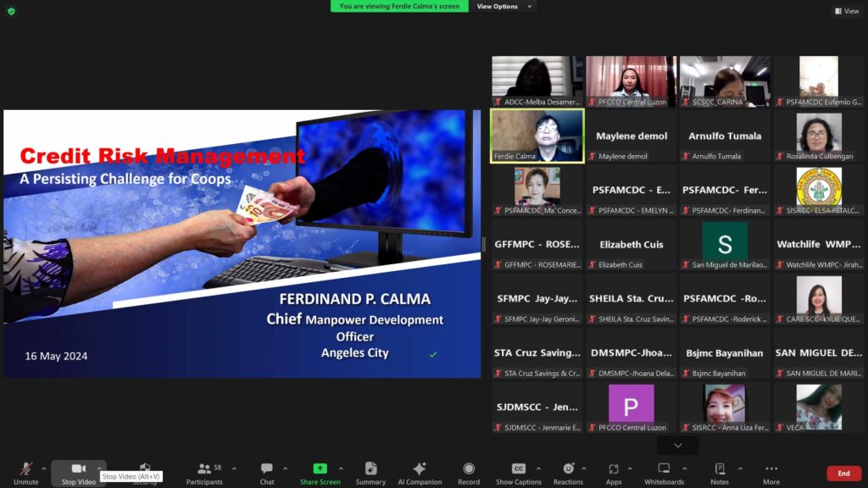Image resolution: width=868 pixels, height=488 pixels.
Task: Toggle the microphone with Unmute
Action: pos(26,474)
